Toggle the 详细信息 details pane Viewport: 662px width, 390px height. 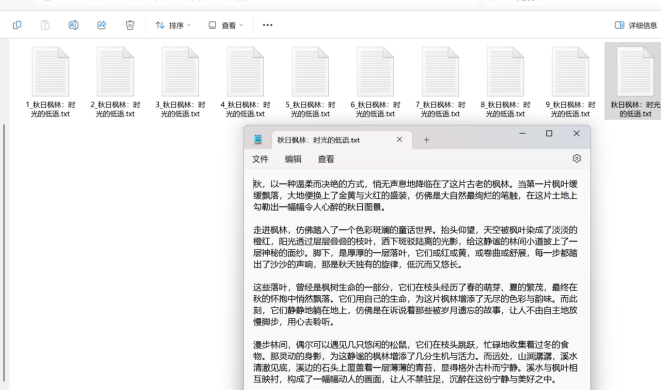coord(635,25)
